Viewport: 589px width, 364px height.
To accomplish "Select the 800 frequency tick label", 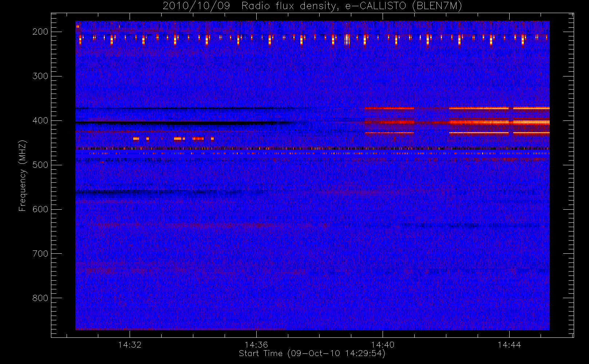I will tap(40, 298).
